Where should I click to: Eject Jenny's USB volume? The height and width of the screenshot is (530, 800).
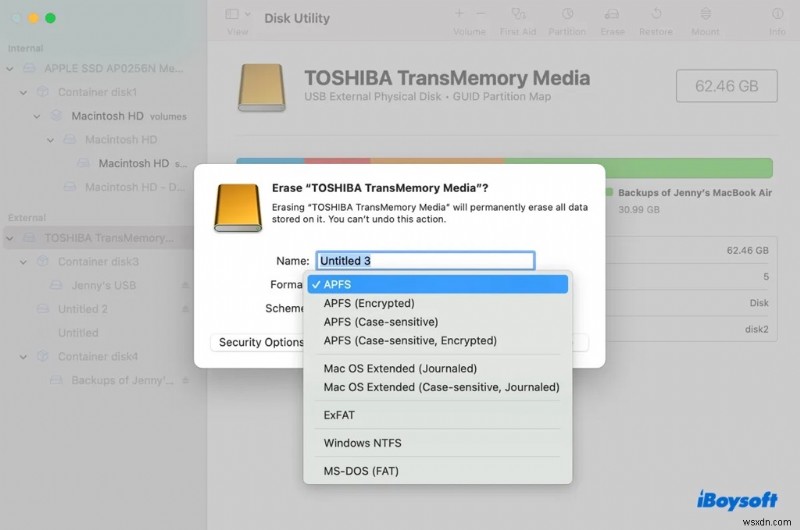(x=185, y=285)
